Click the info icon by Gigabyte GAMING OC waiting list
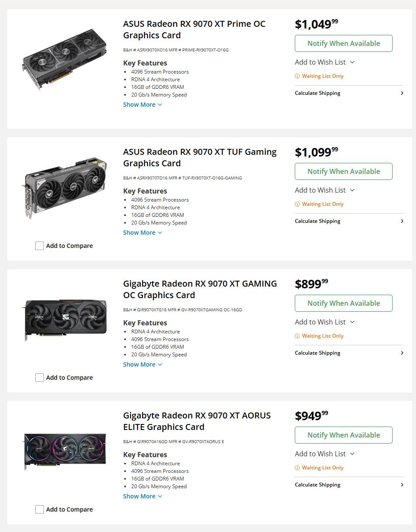This screenshot has height=532, width=416. [x=297, y=336]
